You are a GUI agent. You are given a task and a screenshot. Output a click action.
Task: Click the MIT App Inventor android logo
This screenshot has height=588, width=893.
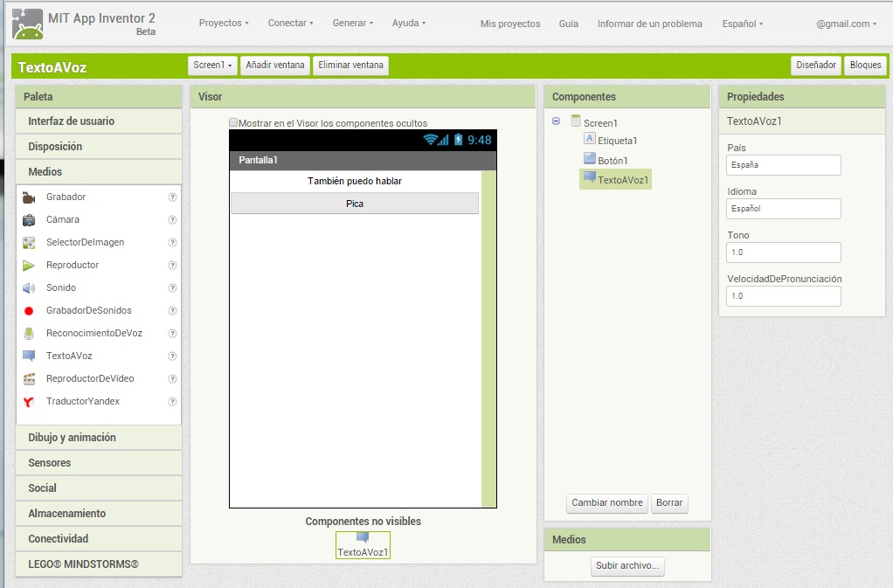pos(27,24)
